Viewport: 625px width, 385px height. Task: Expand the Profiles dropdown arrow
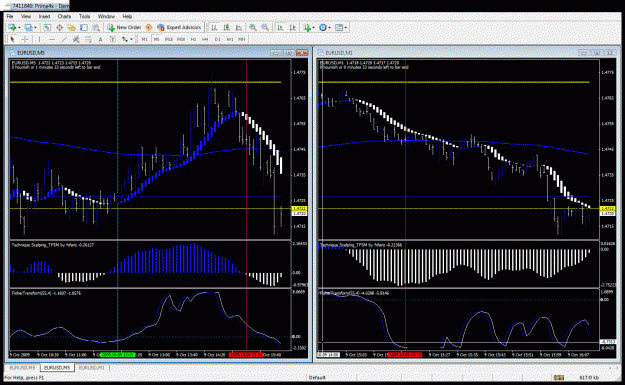point(35,28)
